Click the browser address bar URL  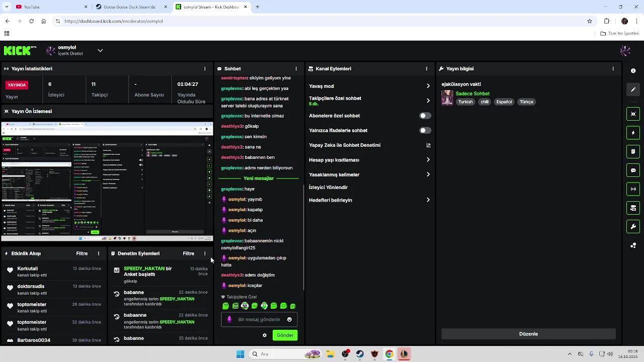(114, 21)
